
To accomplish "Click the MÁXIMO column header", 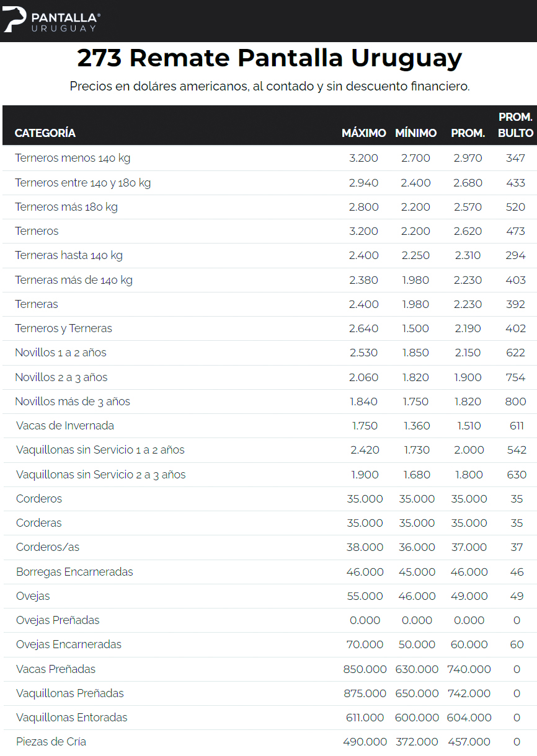I will coord(363,133).
